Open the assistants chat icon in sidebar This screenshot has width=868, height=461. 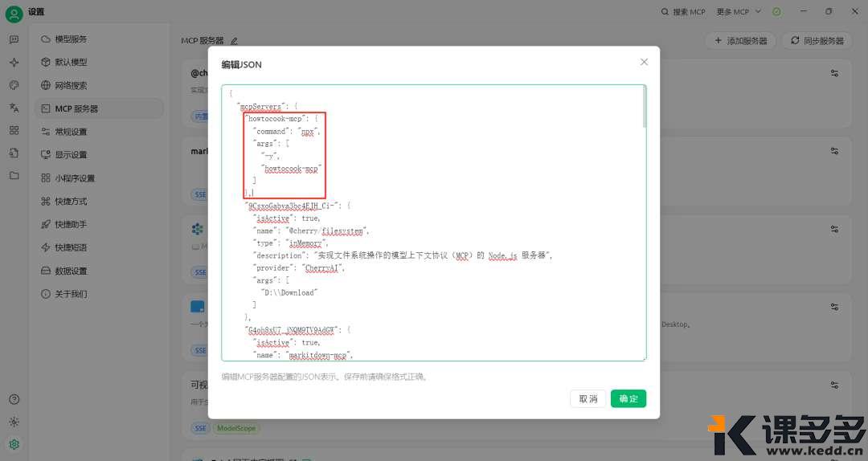[14, 39]
